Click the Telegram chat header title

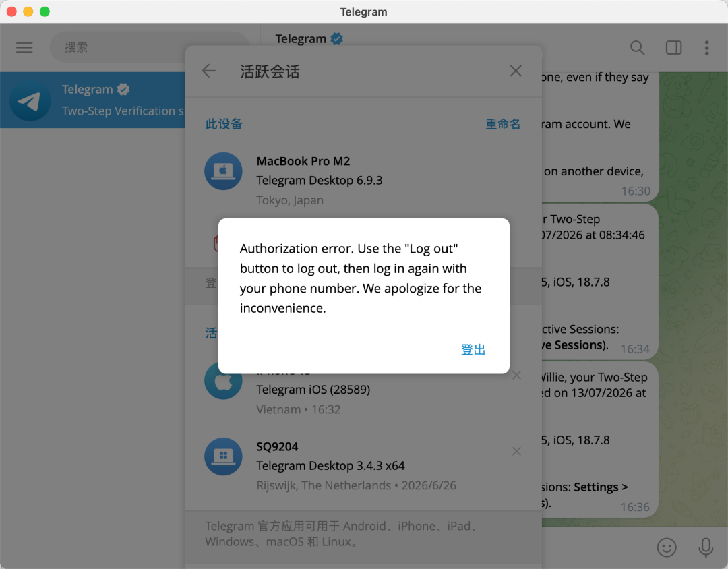tap(301, 39)
